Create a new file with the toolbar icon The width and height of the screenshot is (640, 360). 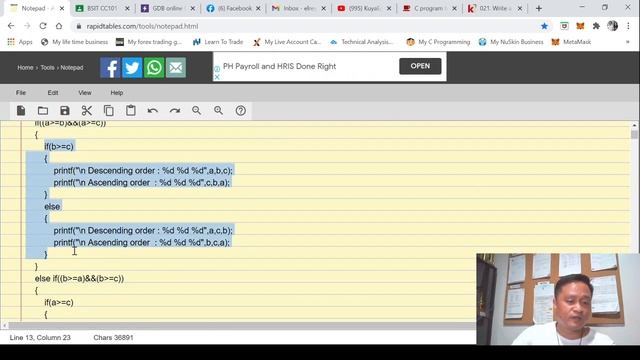point(21,111)
